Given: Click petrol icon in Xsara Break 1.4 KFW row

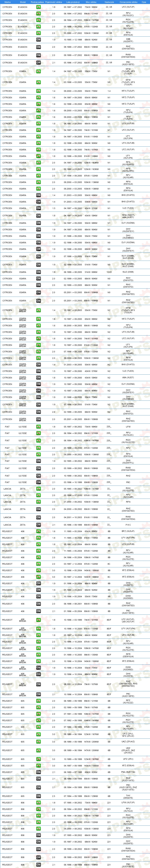Looking at the screenshot, I should (x=38, y=310).
